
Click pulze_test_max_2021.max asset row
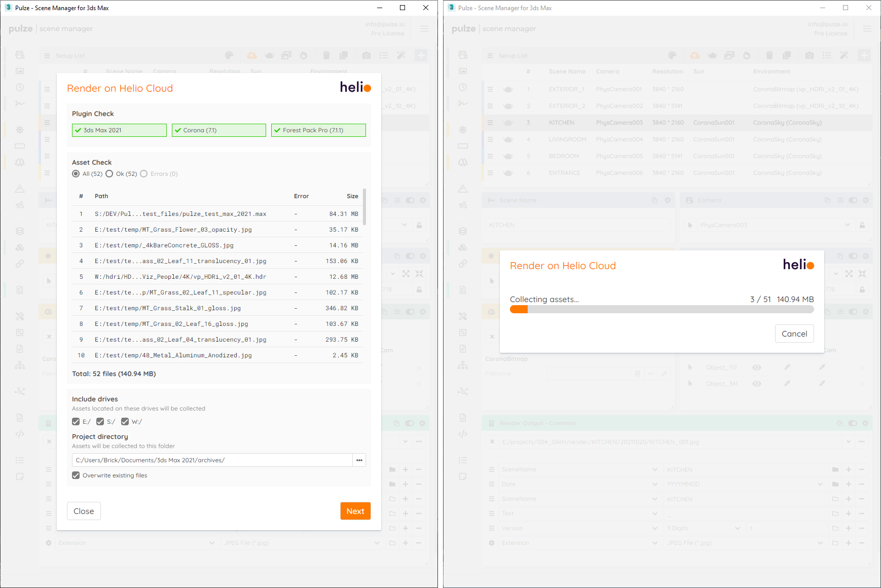click(217, 214)
